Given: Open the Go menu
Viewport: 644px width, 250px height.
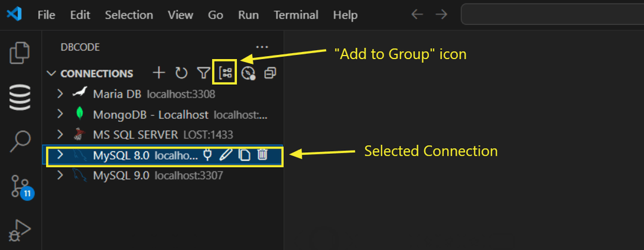Looking at the screenshot, I should [216, 15].
